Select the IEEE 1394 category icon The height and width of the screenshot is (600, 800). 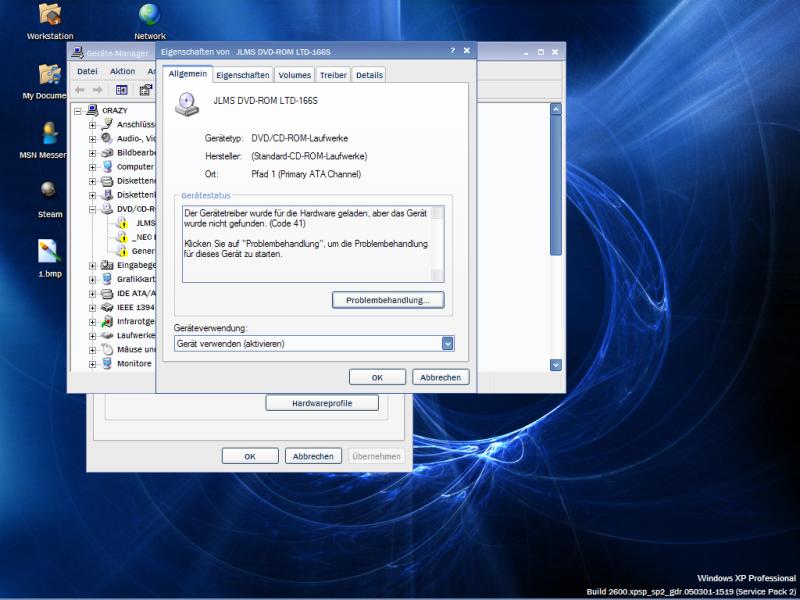tap(107, 307)
